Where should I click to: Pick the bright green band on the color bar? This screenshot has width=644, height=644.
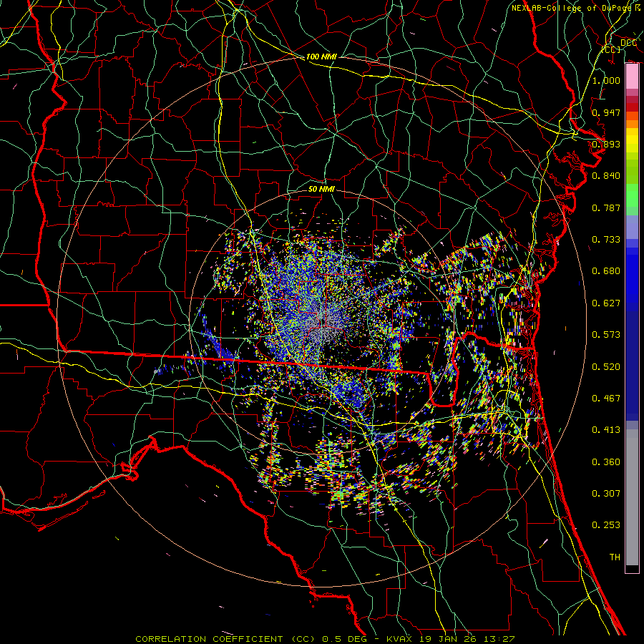click(x=632, y=195)
